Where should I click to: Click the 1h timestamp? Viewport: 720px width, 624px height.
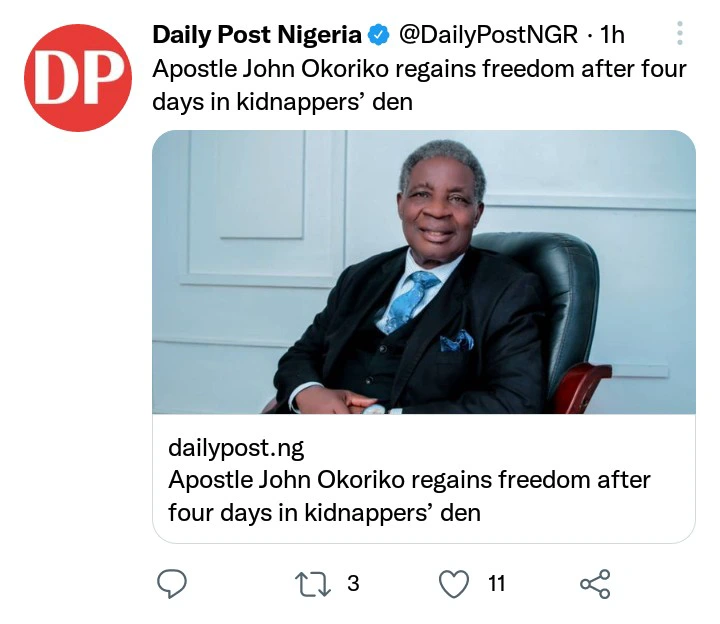coord(611,36)
